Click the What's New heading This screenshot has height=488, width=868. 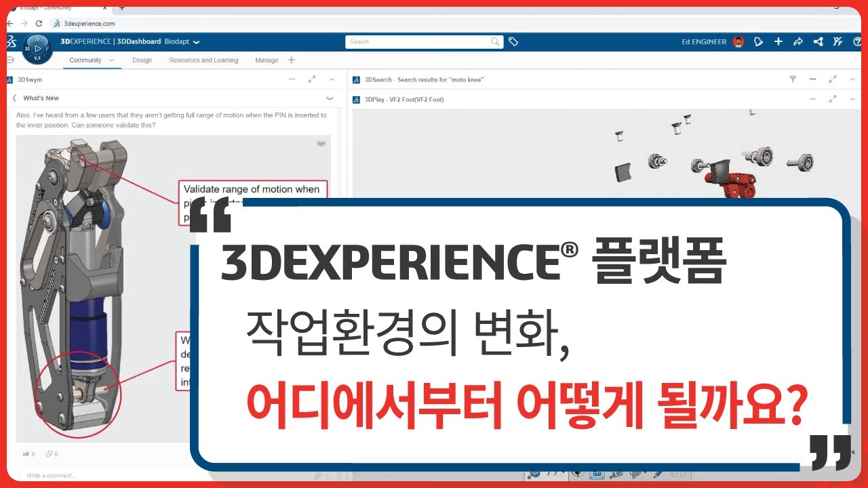[x=41, y=98]
